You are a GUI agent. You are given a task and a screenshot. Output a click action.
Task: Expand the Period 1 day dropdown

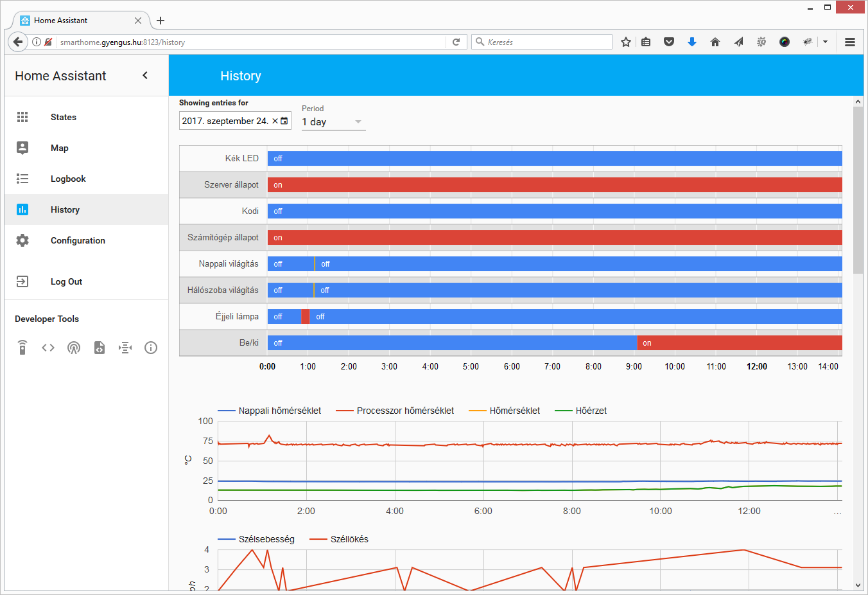tap(333, 121)
